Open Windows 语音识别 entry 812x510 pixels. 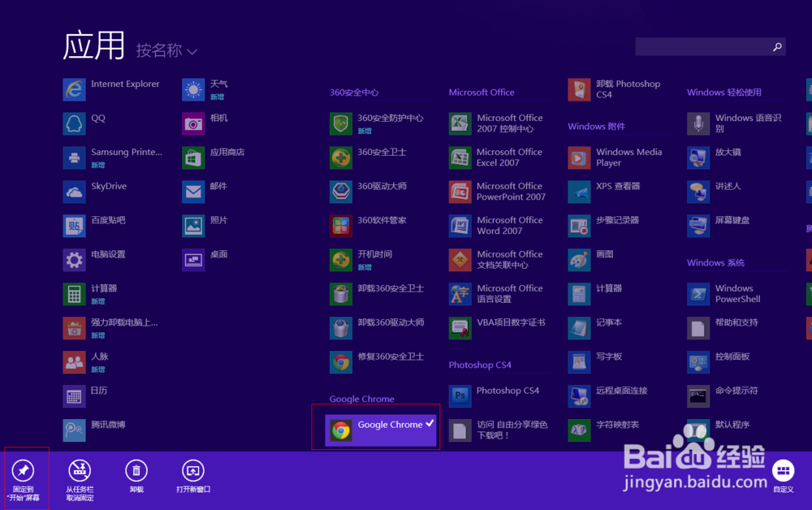tap(736, 123)
